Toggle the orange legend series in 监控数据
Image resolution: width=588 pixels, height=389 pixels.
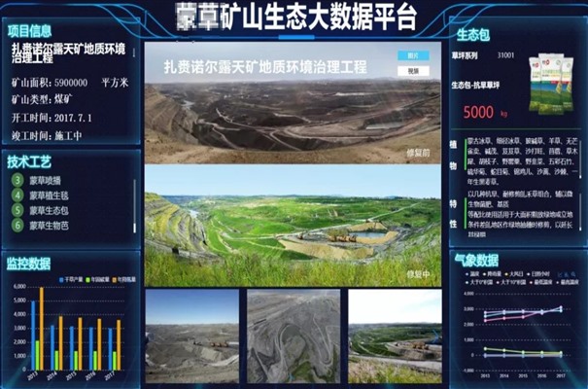tap(124, 279)
